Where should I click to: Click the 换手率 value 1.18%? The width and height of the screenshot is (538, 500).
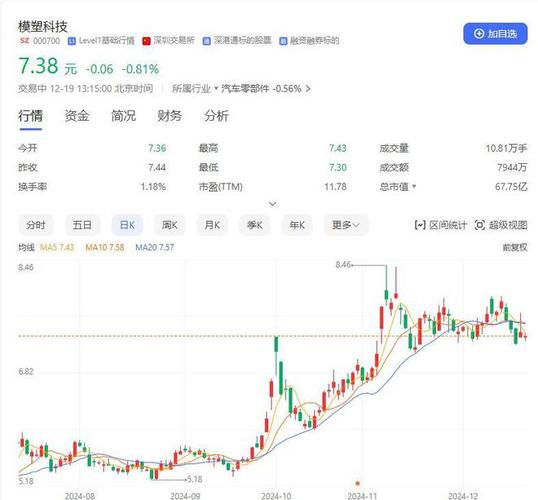[x=153, y=187]
